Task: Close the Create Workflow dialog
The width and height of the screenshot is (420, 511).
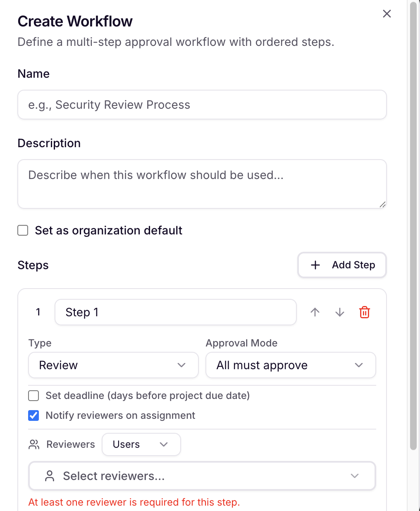Action: tap(387, 14)
